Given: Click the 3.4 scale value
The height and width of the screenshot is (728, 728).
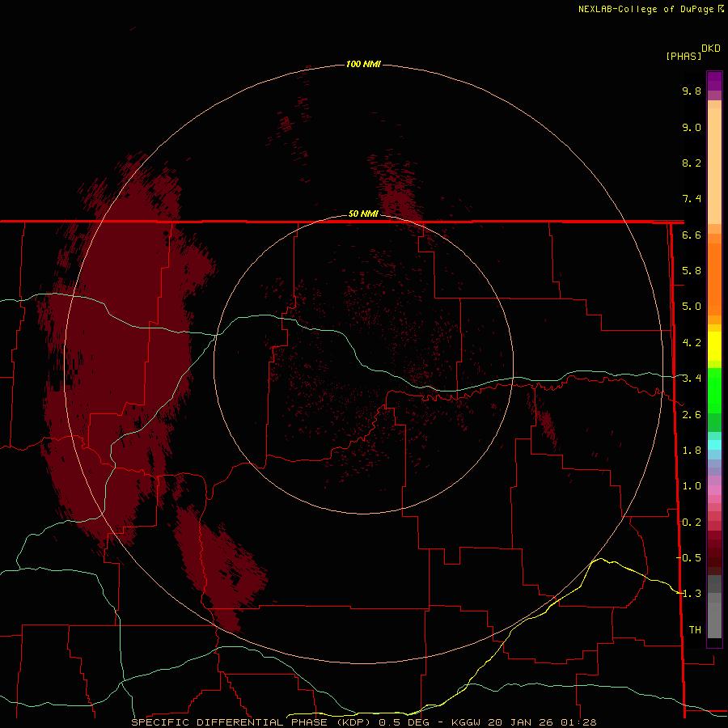Looking at the screenshot, I should (692, 379).
